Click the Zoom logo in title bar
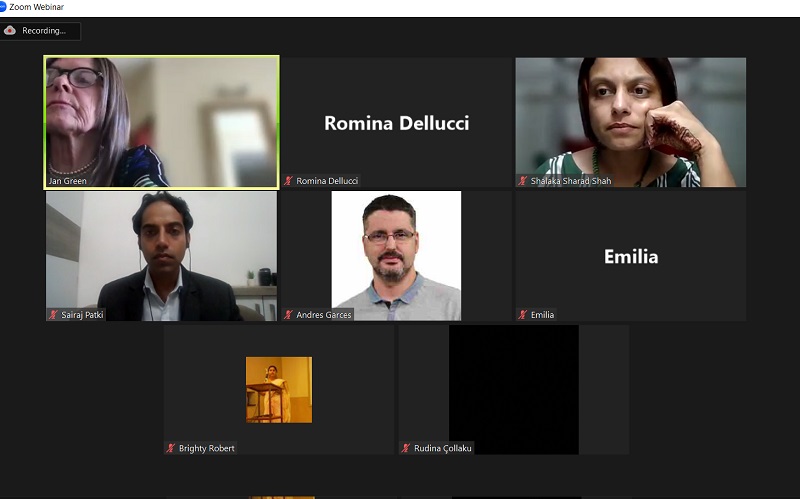This screenshot has height=499, width=800. pyautogui.click(x=3, y=7)
